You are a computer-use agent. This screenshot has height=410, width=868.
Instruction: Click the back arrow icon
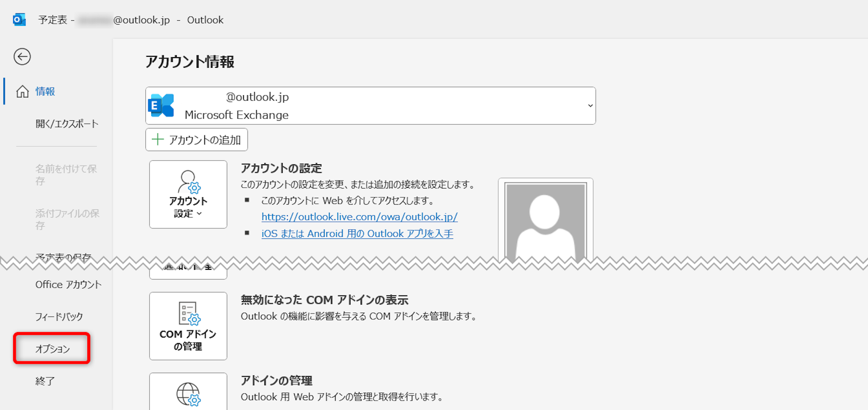22,57
